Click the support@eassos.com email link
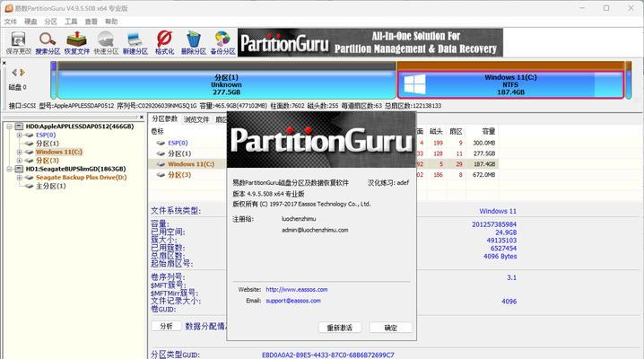The image size is (644, 359). coord(293,301)
